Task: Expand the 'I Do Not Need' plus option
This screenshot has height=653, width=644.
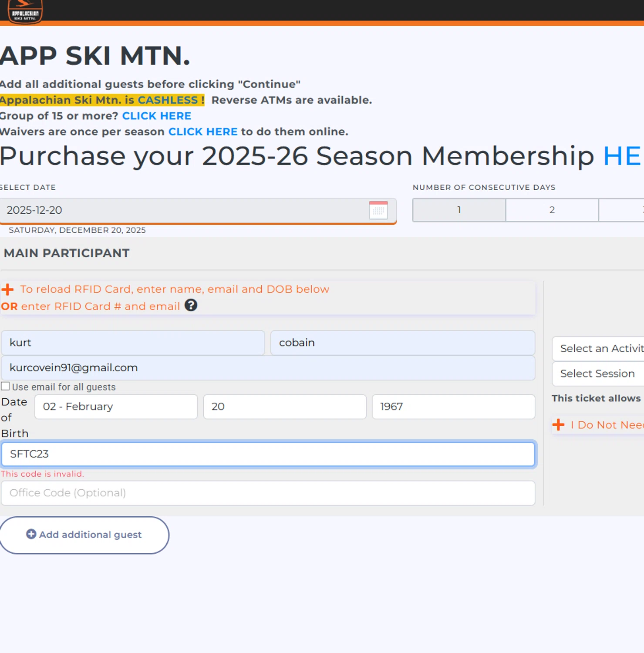Action: [x=558, y=424]
